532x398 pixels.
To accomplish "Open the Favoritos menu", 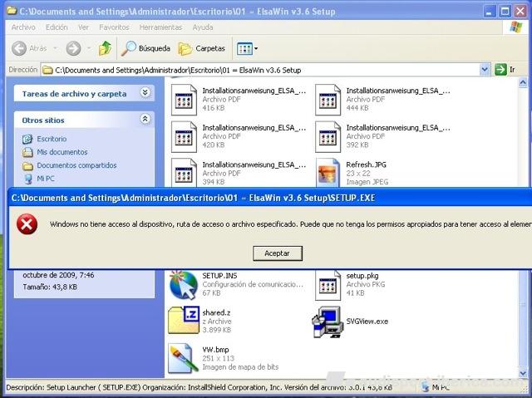I will [x=114, y=27].
